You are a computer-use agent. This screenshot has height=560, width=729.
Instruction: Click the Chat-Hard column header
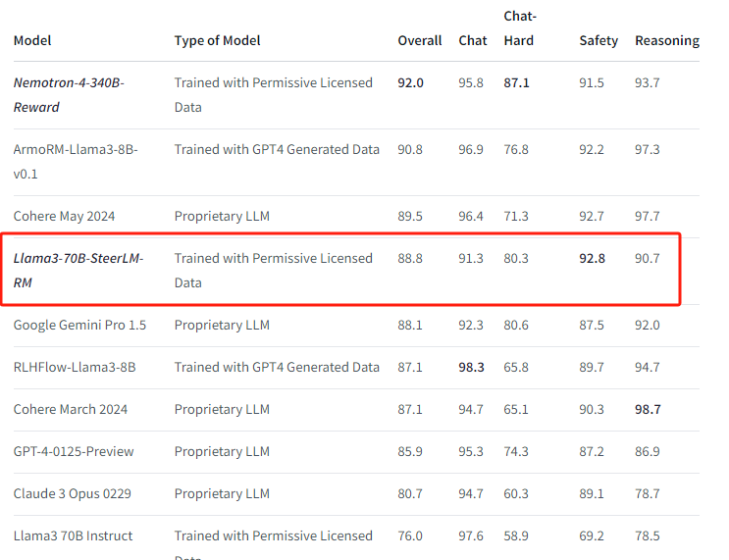(x=519, y=28)
